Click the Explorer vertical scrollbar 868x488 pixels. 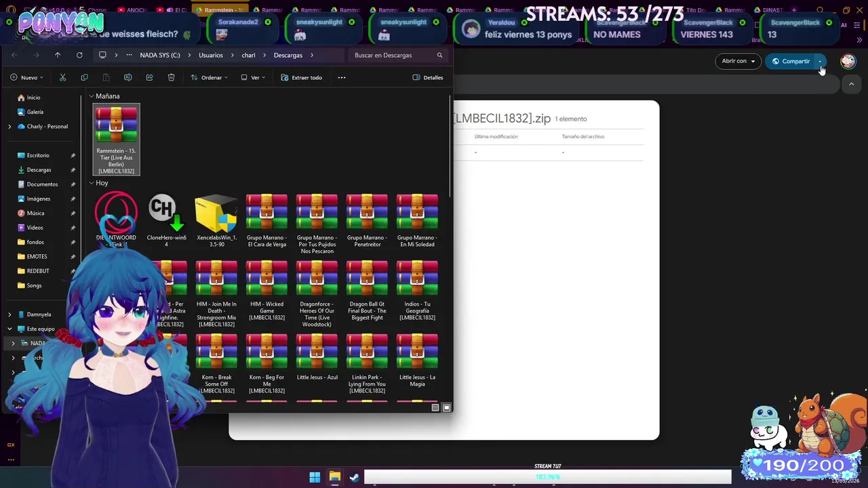(x=450, y=145)
